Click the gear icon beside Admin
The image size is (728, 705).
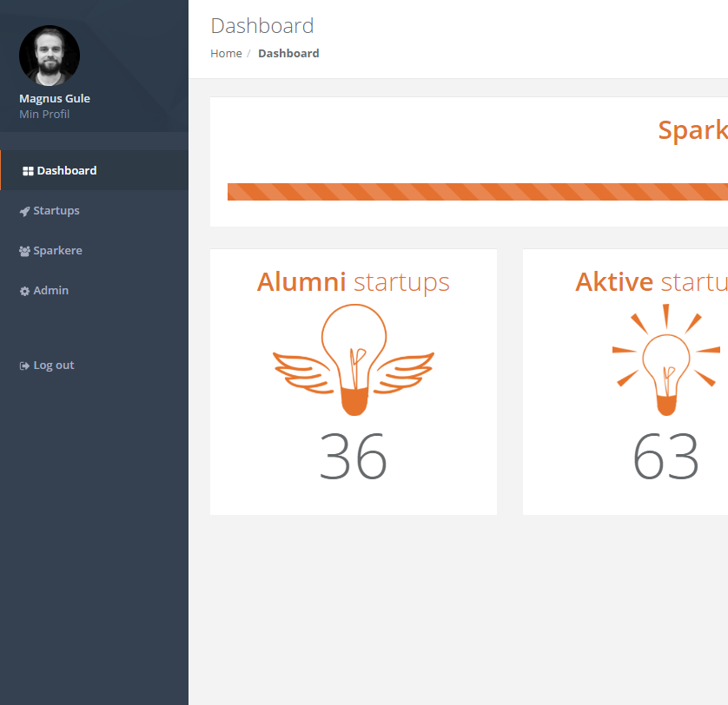coord(24,291)
